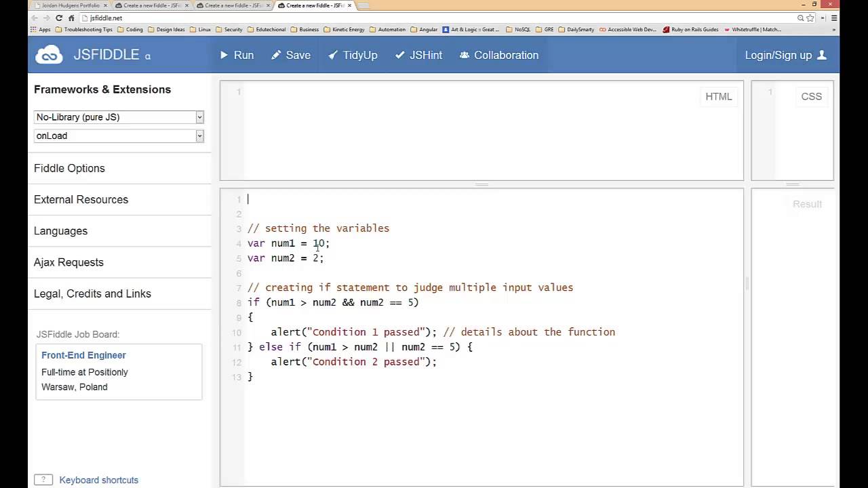Image resolution: width=868 pixels, height=488 pixels.
Task: Expand the Ajax Requests section
Action: click(68, 262)
